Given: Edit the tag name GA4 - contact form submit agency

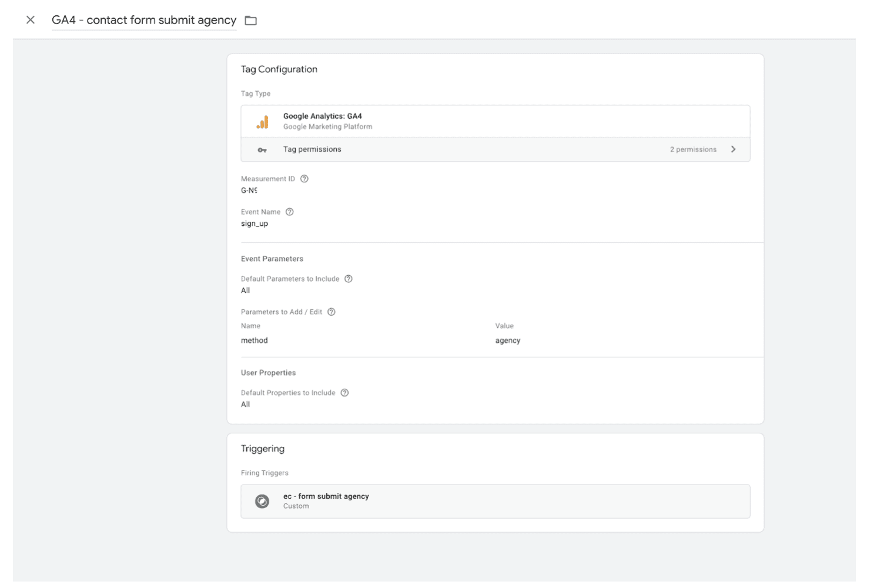Looking at the screenshot, I should click(144, 20).
